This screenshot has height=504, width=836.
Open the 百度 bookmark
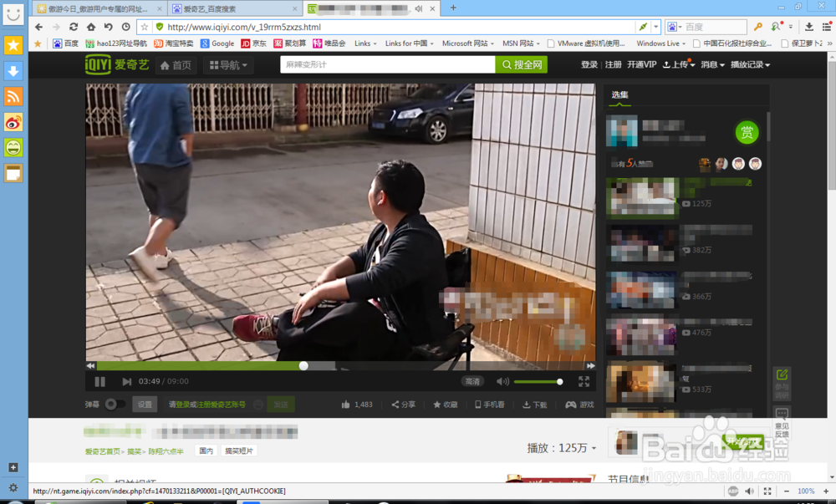pyautogui.click(x=65, y=43)
